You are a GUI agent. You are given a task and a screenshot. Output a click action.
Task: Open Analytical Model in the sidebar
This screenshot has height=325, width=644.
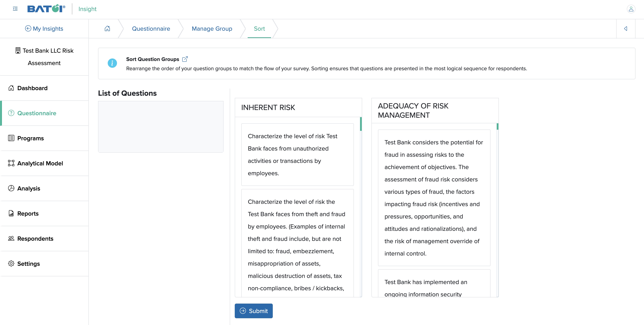tap(45, 163)
